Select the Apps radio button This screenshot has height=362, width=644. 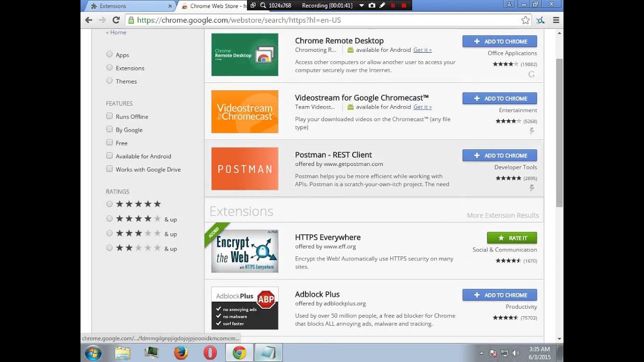109,54
